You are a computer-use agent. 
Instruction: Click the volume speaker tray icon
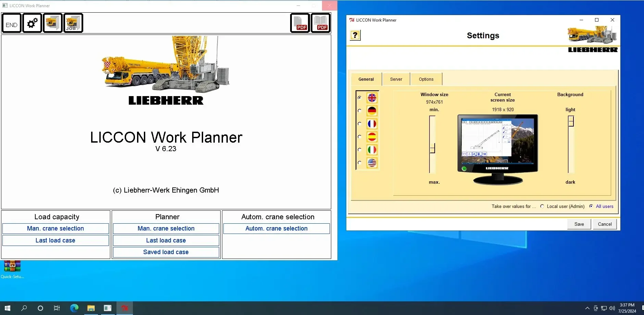click(x=612, y=308)
